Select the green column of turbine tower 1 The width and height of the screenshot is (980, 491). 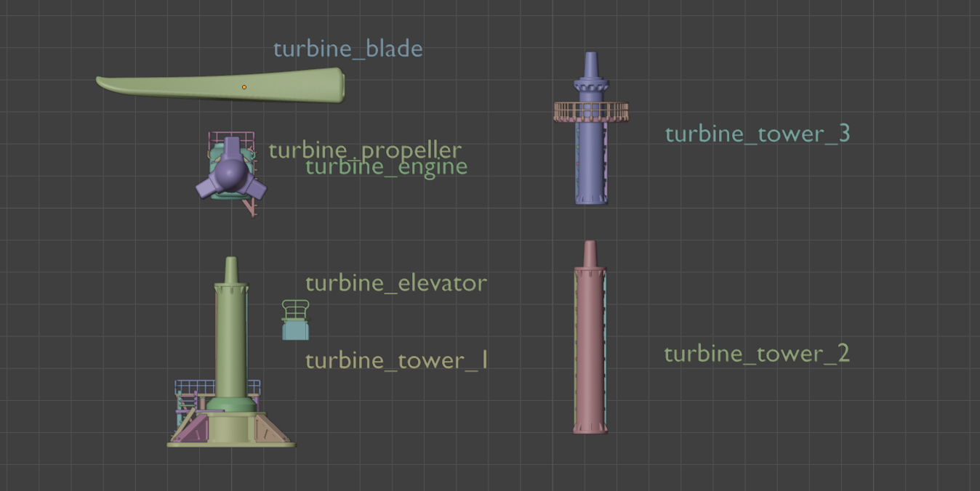(230, 334)
